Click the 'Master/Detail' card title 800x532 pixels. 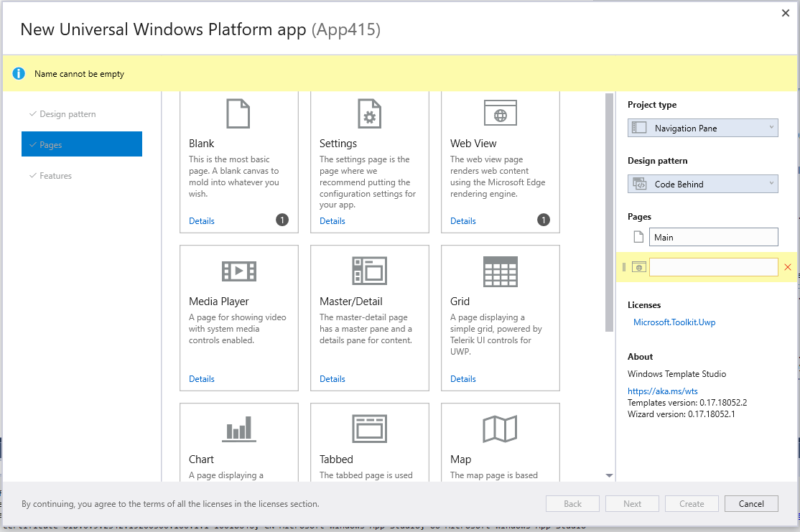coord(351,302)
